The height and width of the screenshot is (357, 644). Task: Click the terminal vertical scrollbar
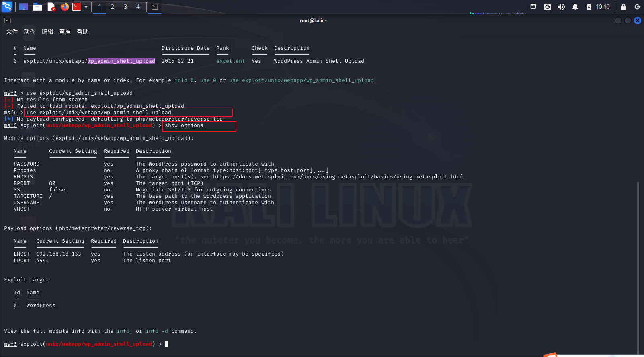click(638, 268)
